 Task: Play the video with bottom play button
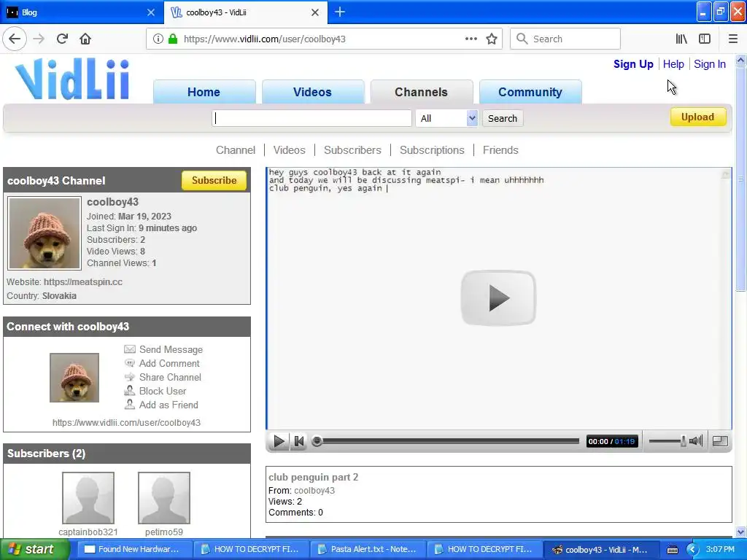pos(279,441)
